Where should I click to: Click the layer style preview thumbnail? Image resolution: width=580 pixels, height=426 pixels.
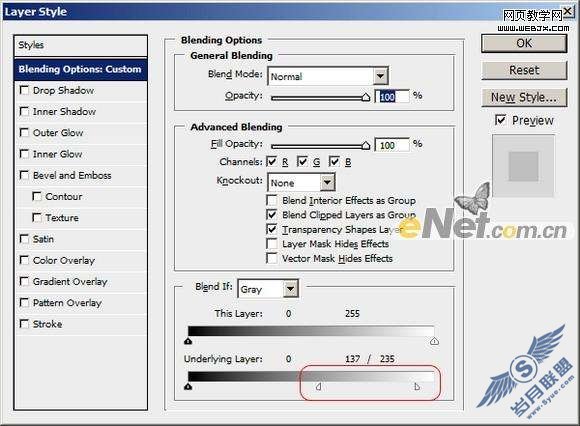coord(523,166)
